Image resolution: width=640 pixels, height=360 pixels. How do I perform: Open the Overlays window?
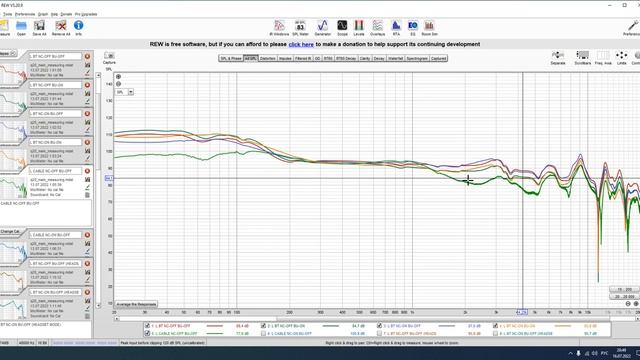pyautogui.click(x=378, y=27)
